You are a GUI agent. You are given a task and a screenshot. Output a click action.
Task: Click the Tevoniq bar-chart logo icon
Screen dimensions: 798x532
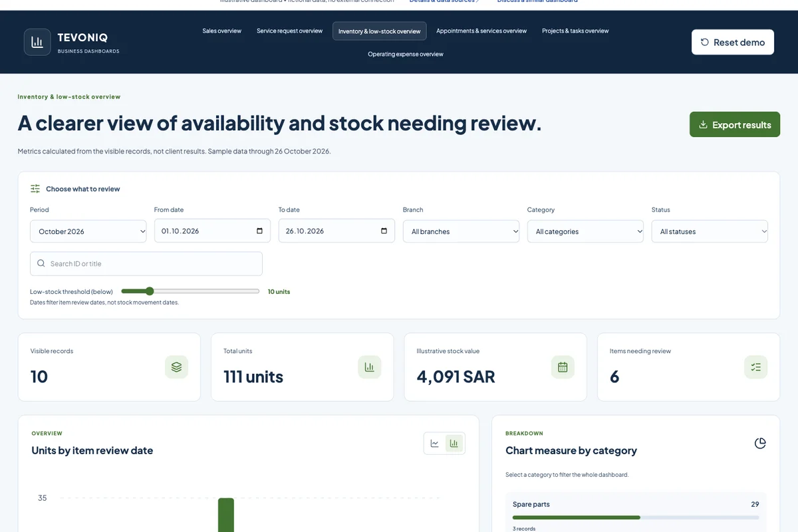[37, 42]
